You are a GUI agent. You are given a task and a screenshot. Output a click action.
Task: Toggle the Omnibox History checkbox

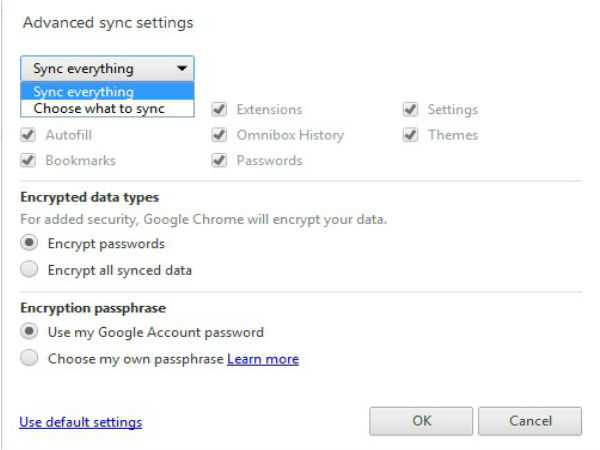click(x=218, y=135)
